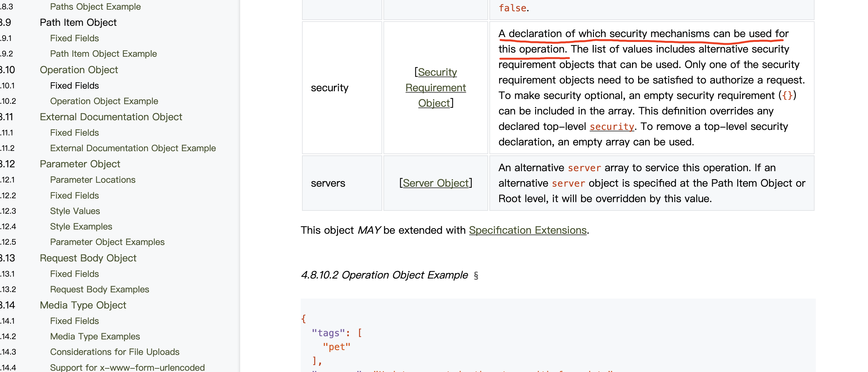The image size is (868, 372).
Task: Click the section anchor § beside Operation Object Example
Action: point(476,276)
